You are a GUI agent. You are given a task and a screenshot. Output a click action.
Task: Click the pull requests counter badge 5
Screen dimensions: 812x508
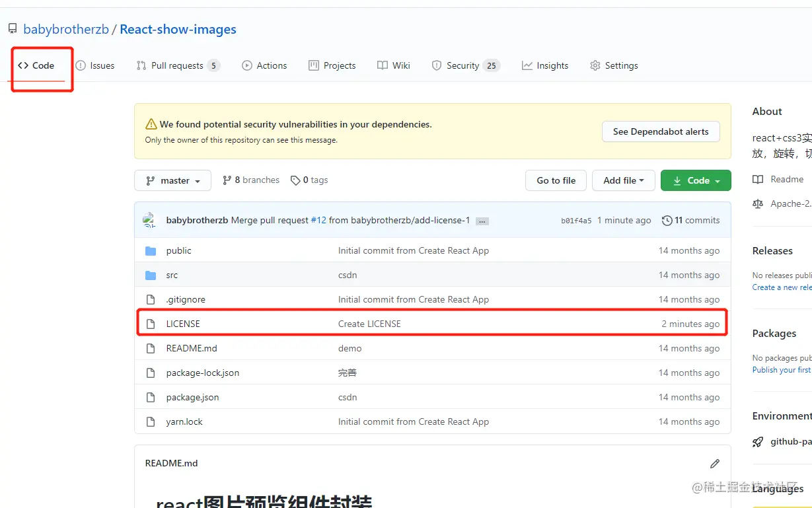coord(213,65)
